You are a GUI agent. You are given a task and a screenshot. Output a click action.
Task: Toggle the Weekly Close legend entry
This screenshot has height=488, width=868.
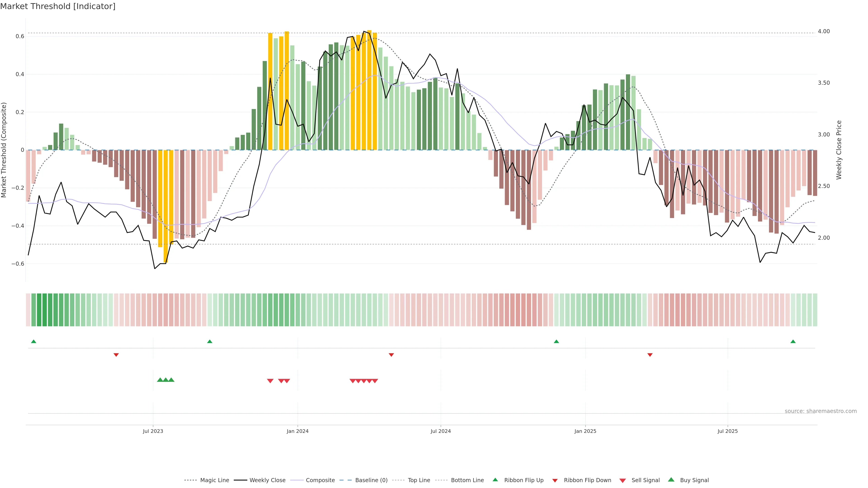pyautogui.click(x=267, y=480)
